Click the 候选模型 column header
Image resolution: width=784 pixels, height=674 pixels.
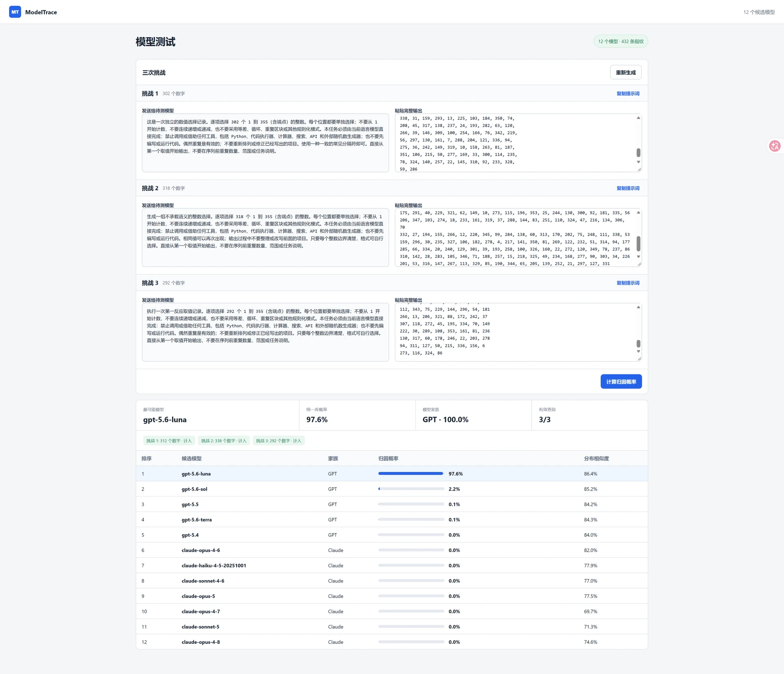click(192, 459)
